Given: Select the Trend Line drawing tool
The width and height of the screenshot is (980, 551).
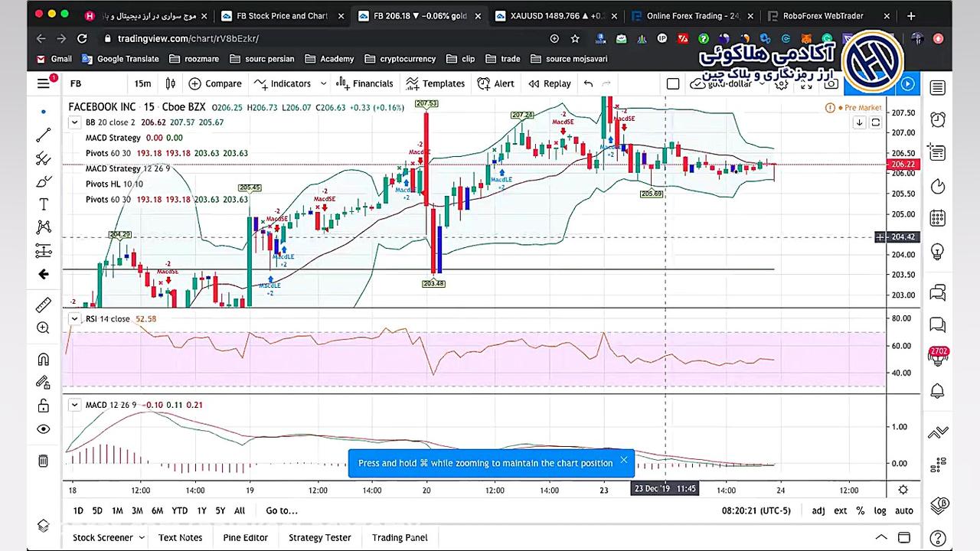Looking at the screenshot, I should tap(44, 135).
